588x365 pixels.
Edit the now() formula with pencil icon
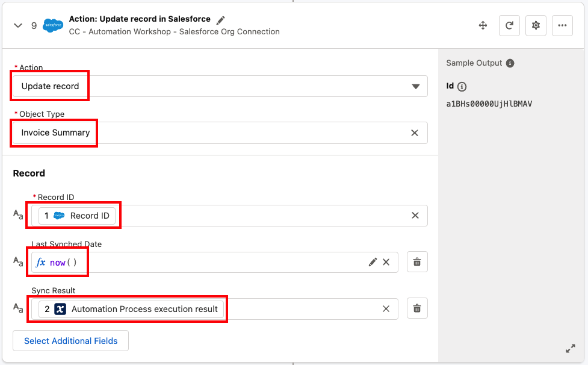coord(373,262)
